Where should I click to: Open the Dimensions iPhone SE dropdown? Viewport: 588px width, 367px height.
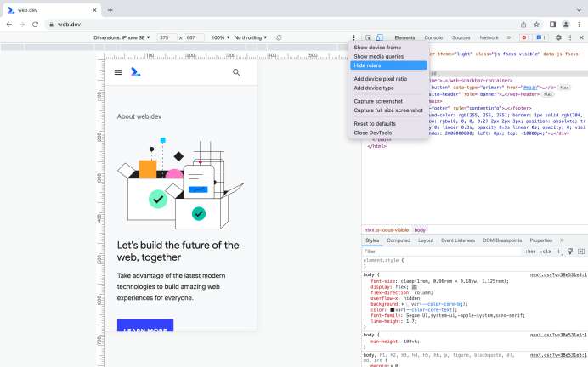122,37
